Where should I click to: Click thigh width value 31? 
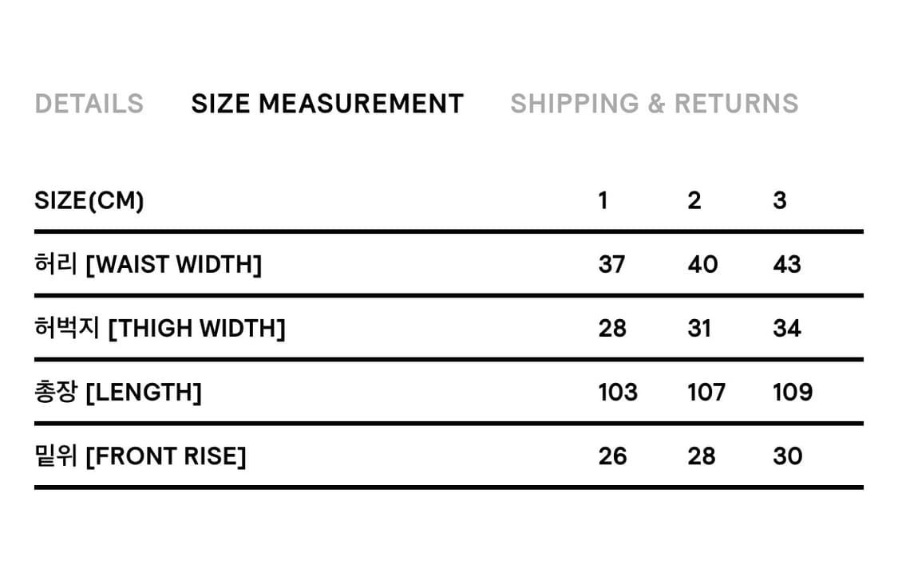(x=699, y=329)
